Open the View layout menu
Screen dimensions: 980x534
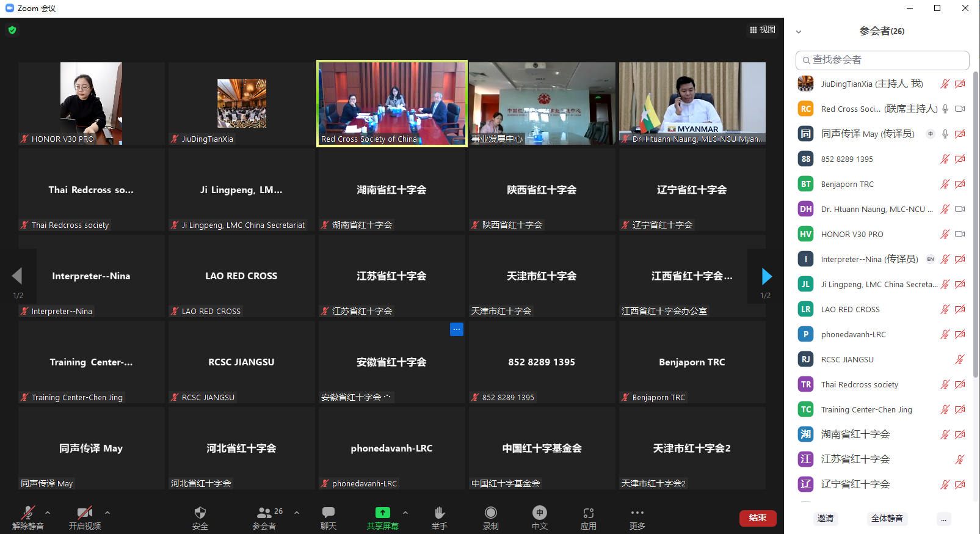click(763, 29)
